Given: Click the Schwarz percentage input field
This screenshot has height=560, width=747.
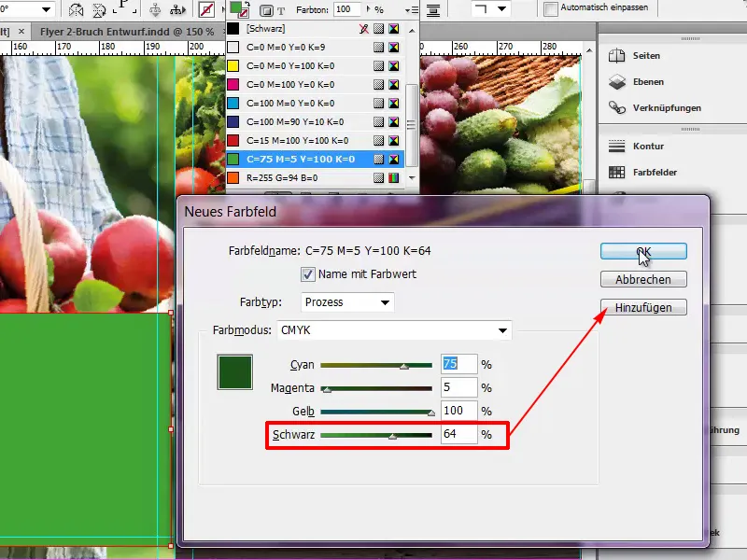Looking at the screenshot, I should 458,434.
